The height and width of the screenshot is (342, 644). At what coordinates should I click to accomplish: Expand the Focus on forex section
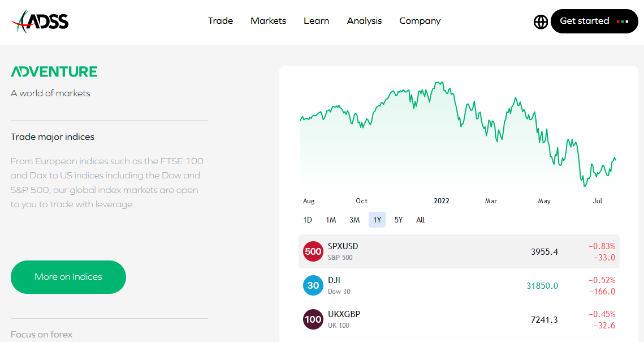(x=42, y=335)
